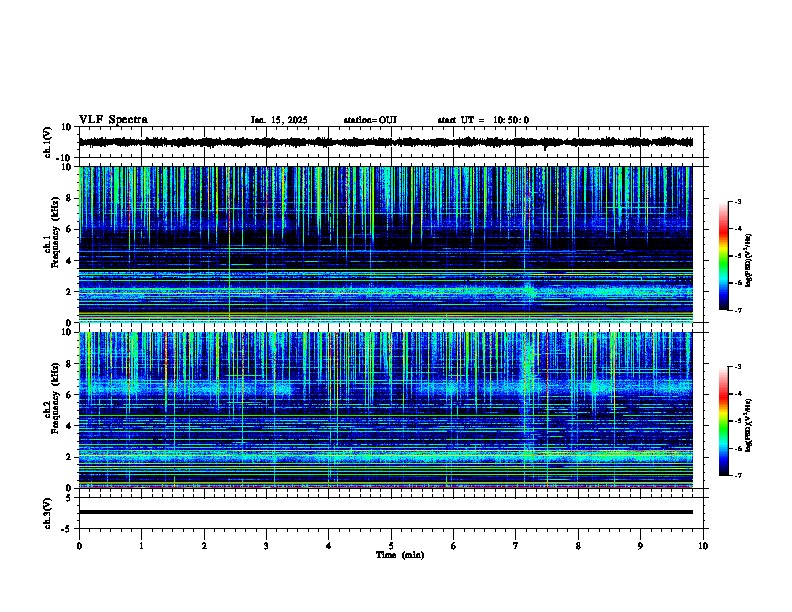Viewport: 792px width, 612px height.
Task: Click tick label "8" on the time axis
Action: pyautogui.click(x=578, y=546)
